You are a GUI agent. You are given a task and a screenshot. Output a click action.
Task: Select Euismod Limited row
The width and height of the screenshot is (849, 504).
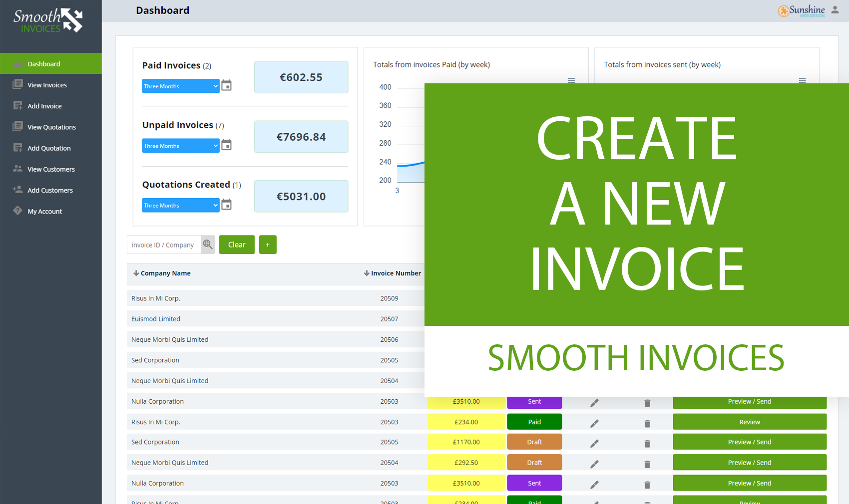(276, 318)
